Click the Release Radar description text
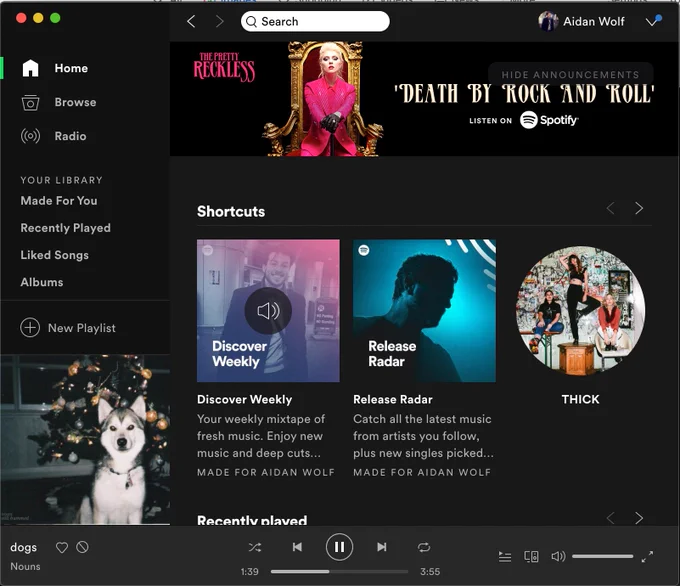 pyautogui.click(x=423, y=436)
